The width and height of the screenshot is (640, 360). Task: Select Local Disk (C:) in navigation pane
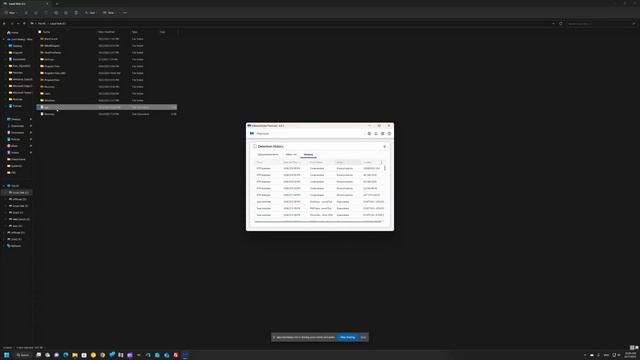tap(20, 192)
